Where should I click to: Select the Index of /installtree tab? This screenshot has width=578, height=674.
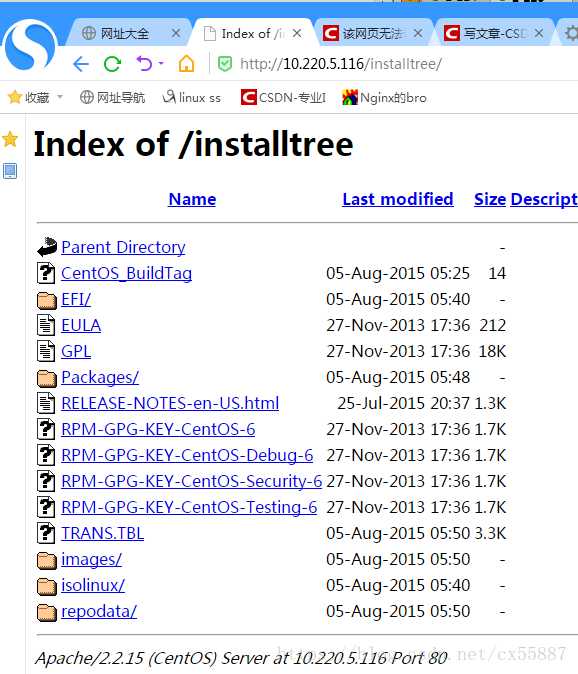coord(251,33)
